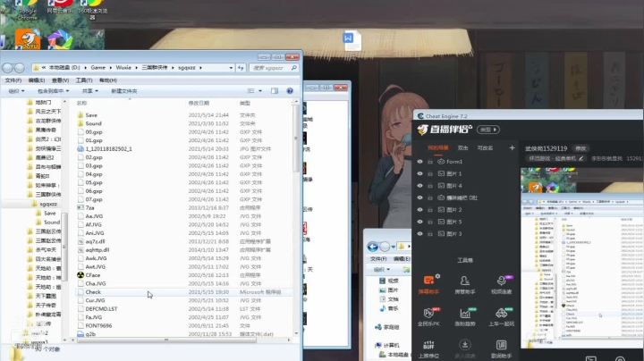The height and width of the screenshot is (361, 644).
Task: Open the 上推荐位 tool icon
Action: [428, 345]
